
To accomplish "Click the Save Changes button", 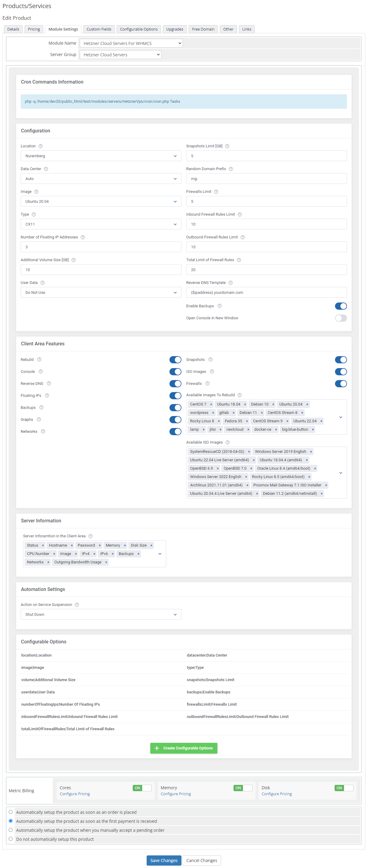I will [164, 860].
